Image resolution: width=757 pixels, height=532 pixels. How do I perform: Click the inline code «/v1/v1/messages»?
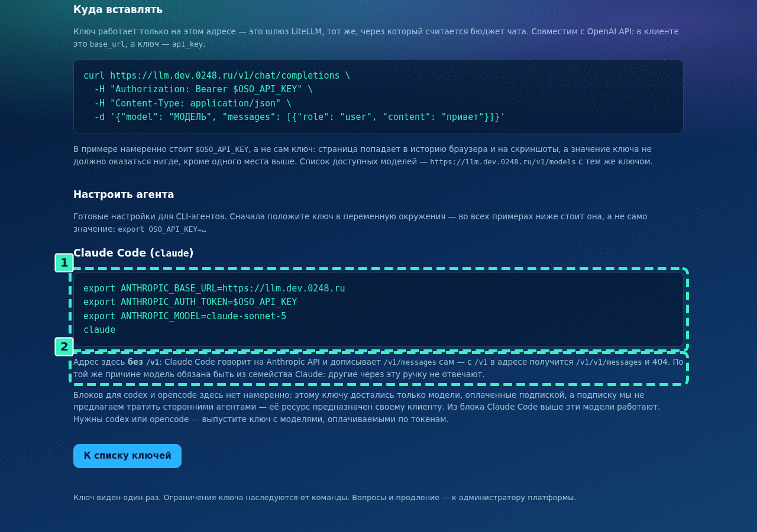coord(609,362)
